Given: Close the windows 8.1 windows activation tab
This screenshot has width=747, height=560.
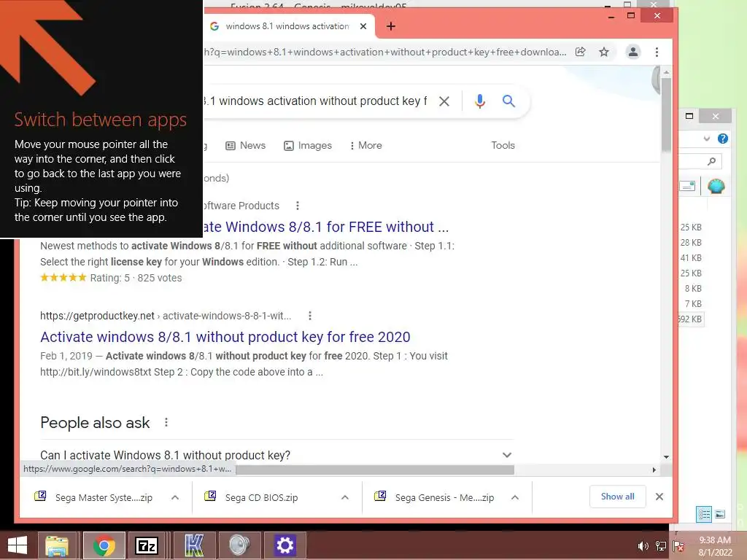Looking at the screenshot, I should point(363,26).
